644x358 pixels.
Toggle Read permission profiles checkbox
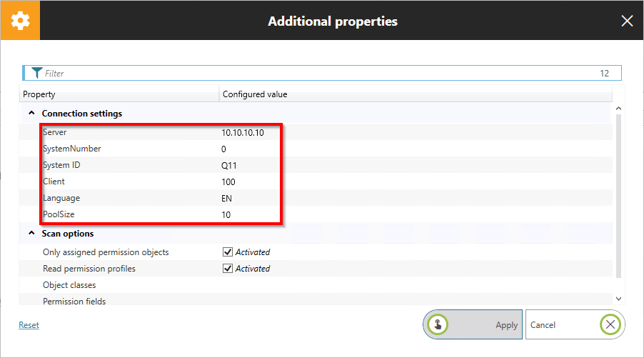click(228, 269)
